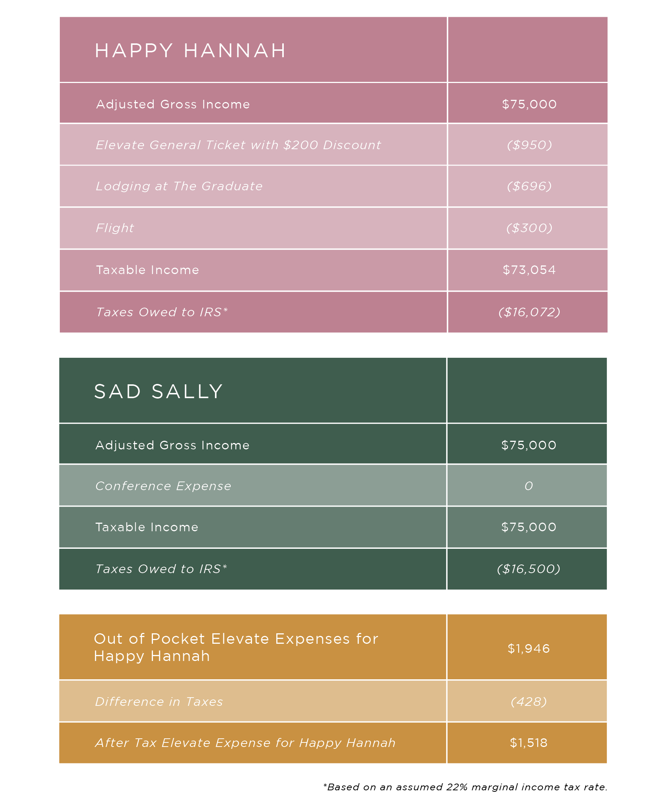Viewport: 667px width, 812px height.
Task: Click Hannah's $73,054 taxable income value
Action: tap(529, 270)
